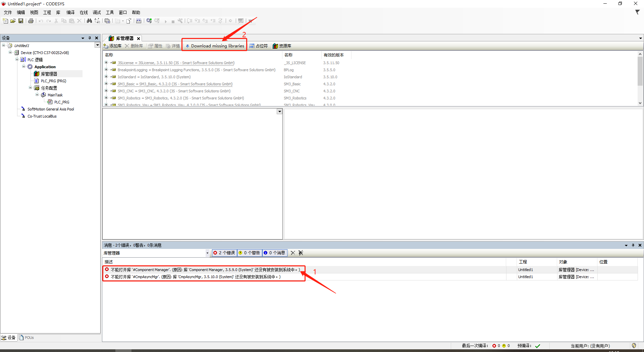Toggle the 0 个消息 messages filter
The height and width of the screenshot is (352, 644).
(275, 253)
